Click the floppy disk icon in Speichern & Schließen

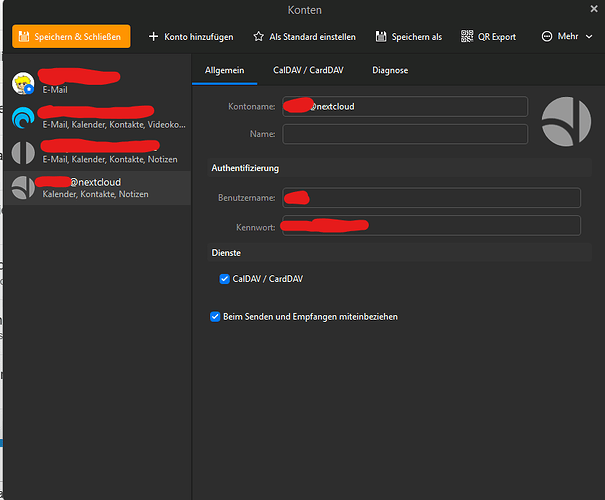click(x=24, y=37)
